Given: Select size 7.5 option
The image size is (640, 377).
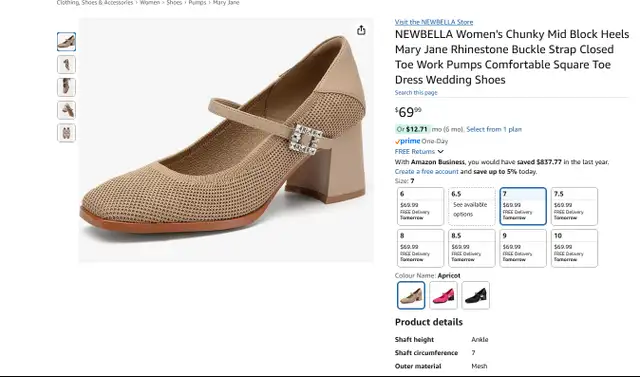Looking at the screenshot, I should (574, 206).
